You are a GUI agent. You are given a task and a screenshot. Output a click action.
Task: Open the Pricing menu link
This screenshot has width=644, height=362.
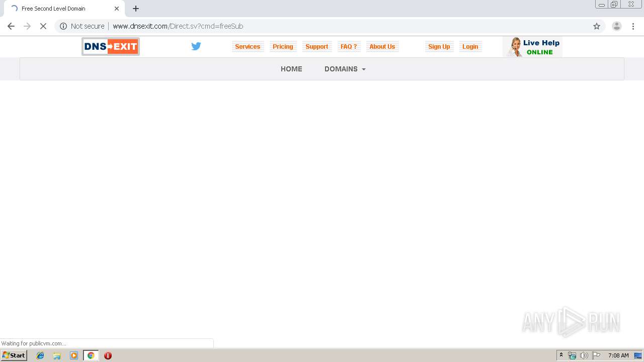click(x=283, y=46)
